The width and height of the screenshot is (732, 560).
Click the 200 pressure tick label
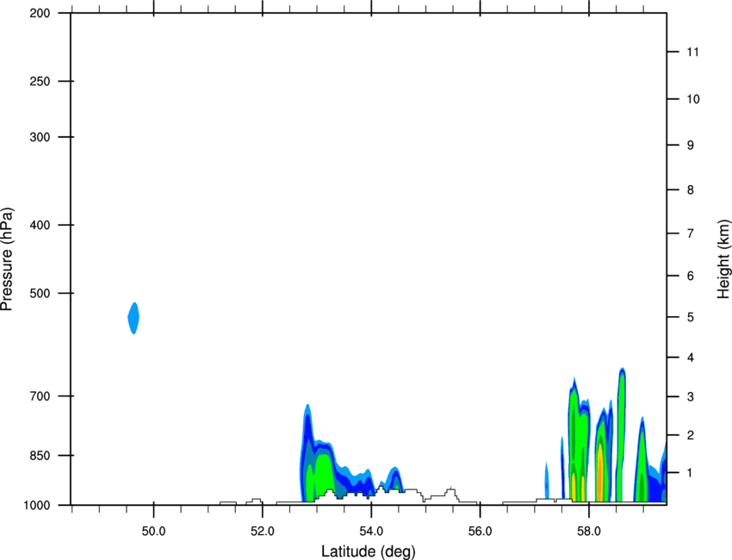[40, 13]
